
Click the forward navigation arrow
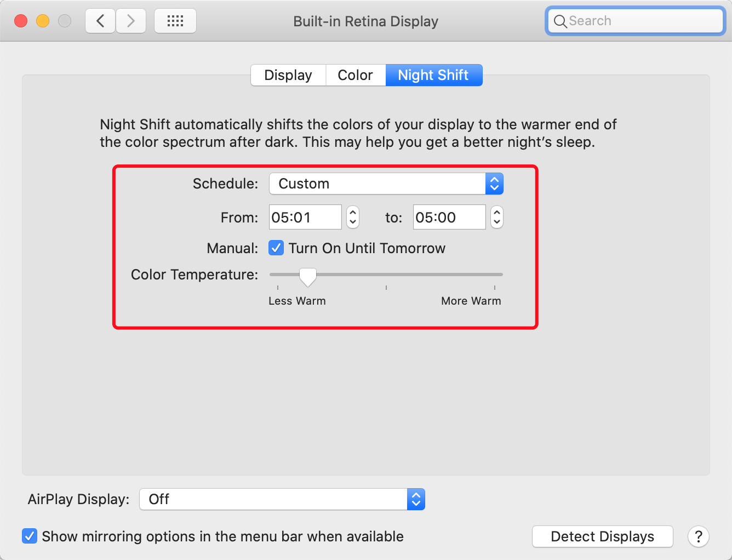click(131, 21)
